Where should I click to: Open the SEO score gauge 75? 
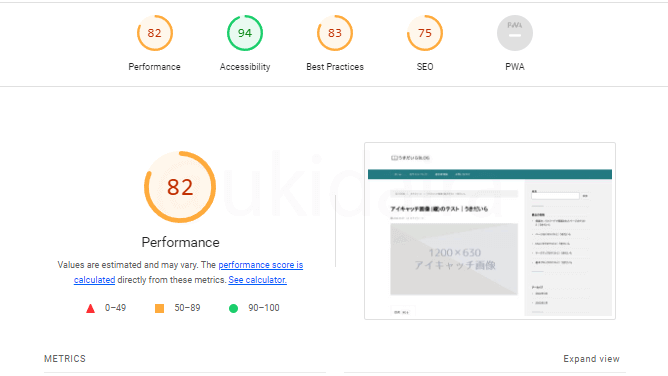[x=425, y=33]
